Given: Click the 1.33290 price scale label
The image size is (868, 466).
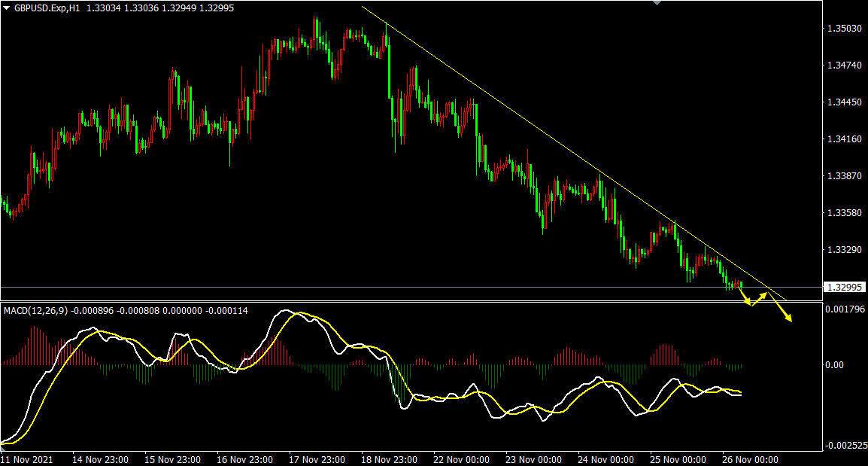Looking at the screenshot, I should (x=843, y=249).
